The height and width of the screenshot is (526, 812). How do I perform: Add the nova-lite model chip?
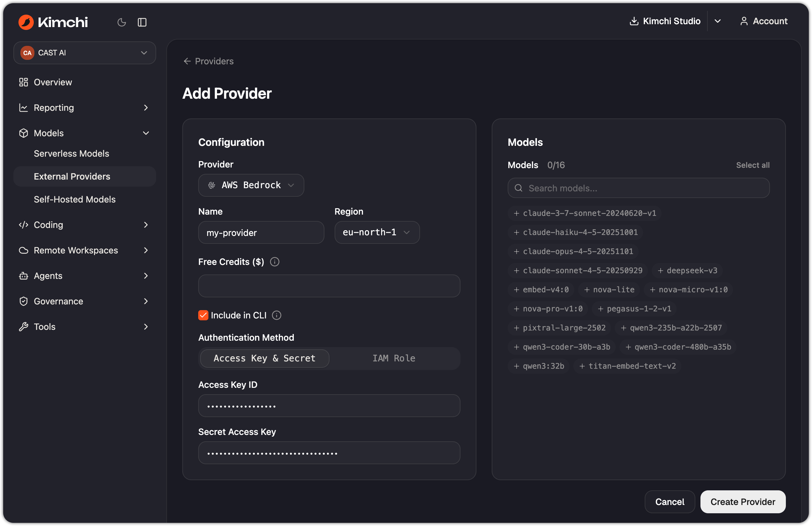(609, 289)
